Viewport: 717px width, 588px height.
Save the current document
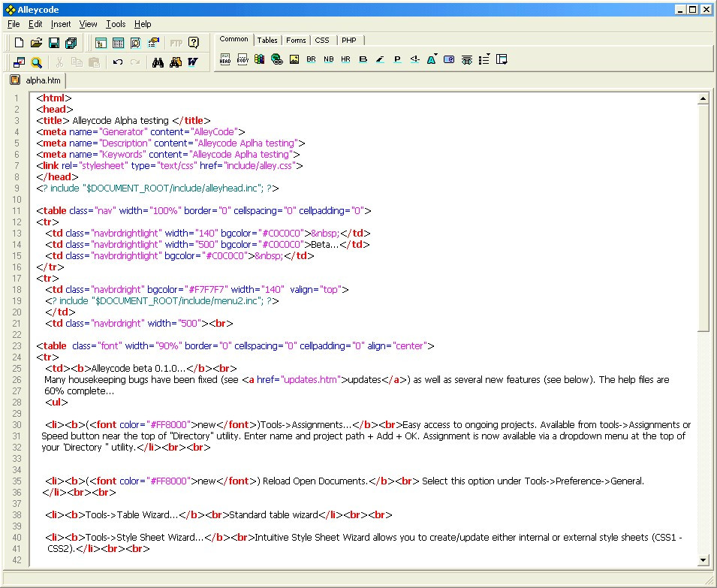(53, 43)
